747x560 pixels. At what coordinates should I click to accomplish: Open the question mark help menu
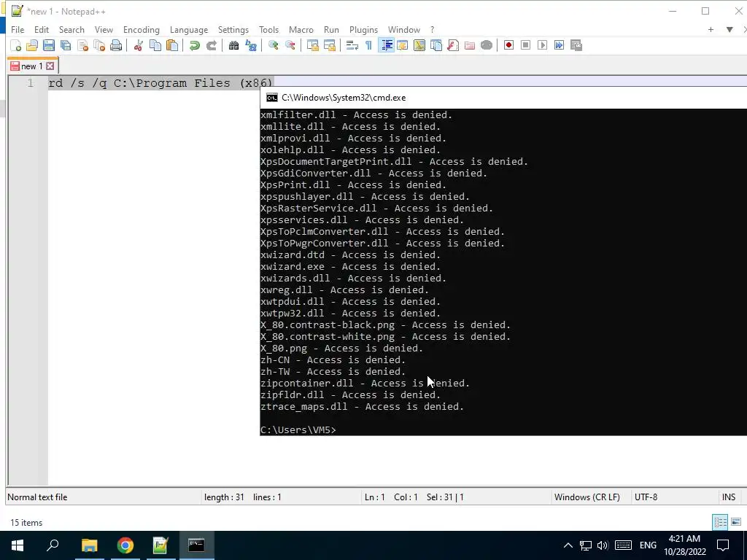[x=432, y=29]
